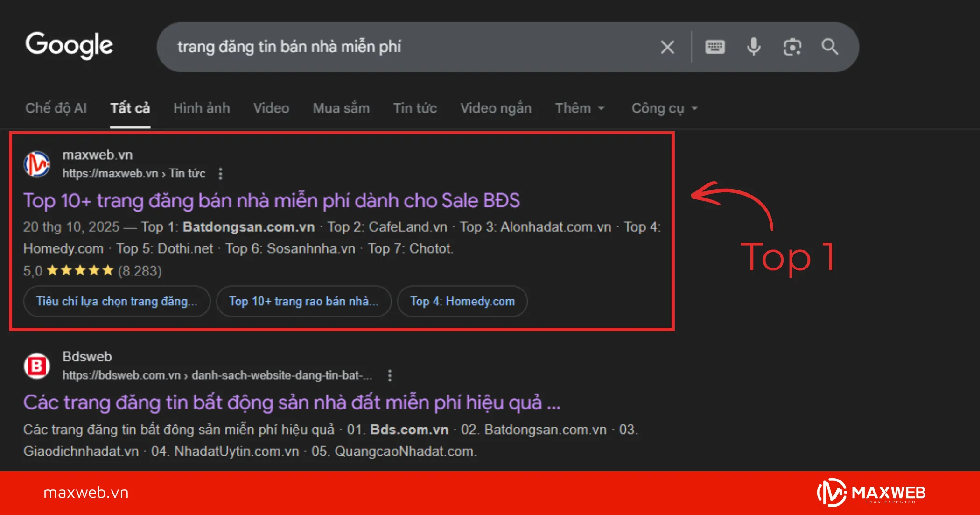The width and height of the screenshot is (980, 515).
Task: Start voice search with microphone icon
Action: [753, 47]
